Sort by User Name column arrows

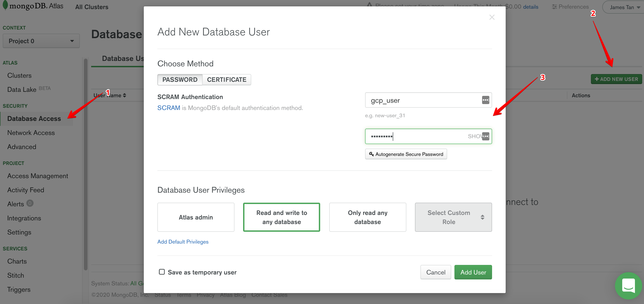[x=124, y=95]
